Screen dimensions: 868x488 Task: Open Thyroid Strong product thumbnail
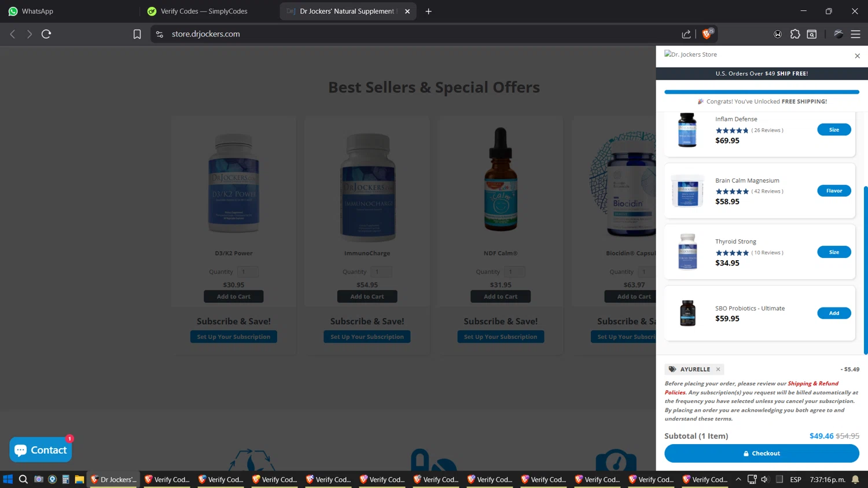coord(687,252)
